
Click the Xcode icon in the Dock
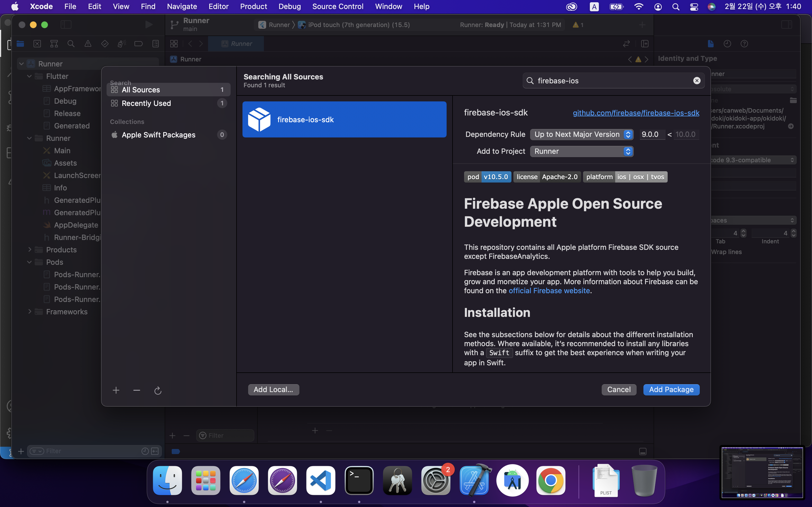pyautogui.click(x=474, y=481)
